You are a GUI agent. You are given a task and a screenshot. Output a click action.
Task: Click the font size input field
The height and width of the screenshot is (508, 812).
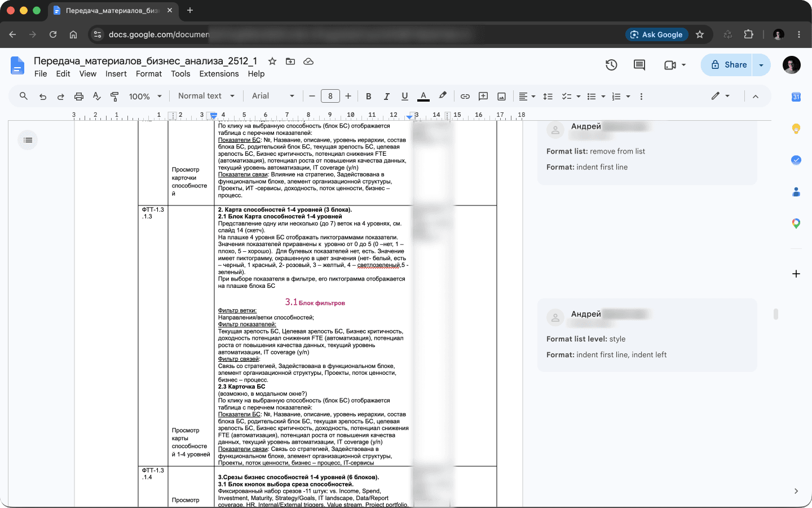(330, 96)
